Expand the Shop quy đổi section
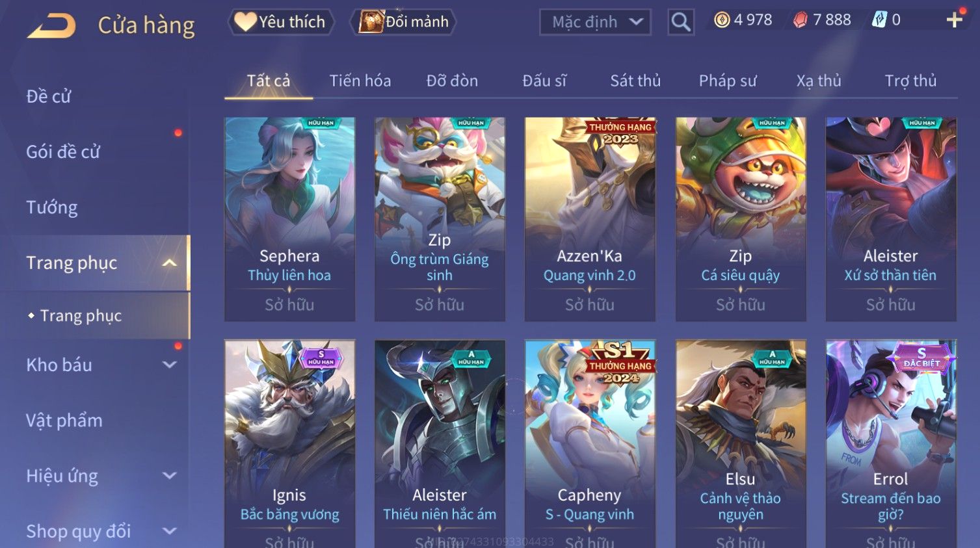 point(169,531)
